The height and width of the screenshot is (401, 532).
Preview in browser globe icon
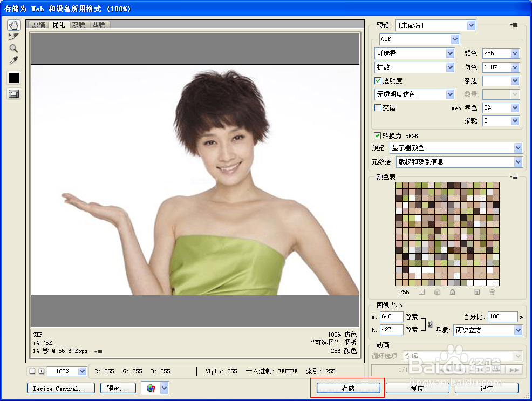[x=151, y=388]
